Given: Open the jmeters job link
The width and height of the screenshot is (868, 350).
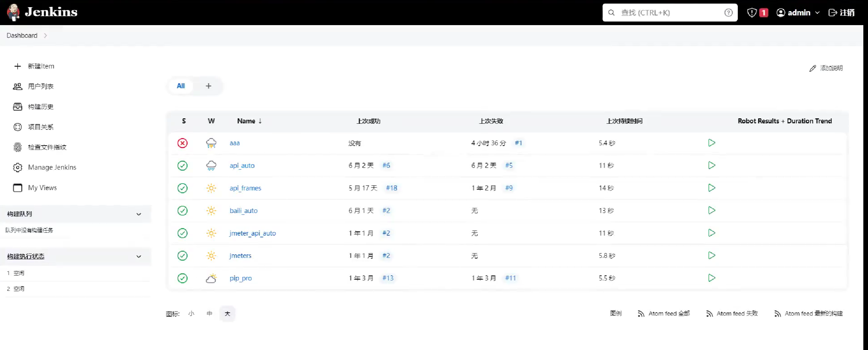Looking at the screenshot, I should point(240,256).
